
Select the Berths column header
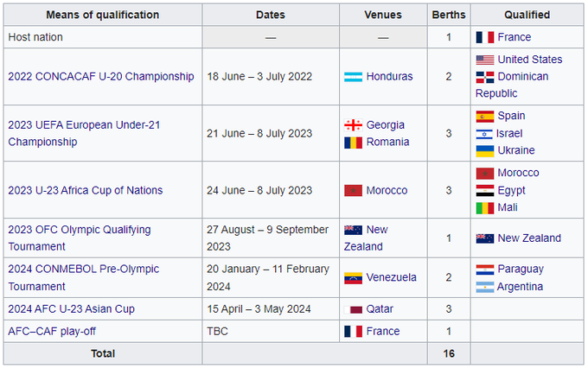[x=449, y=15]
